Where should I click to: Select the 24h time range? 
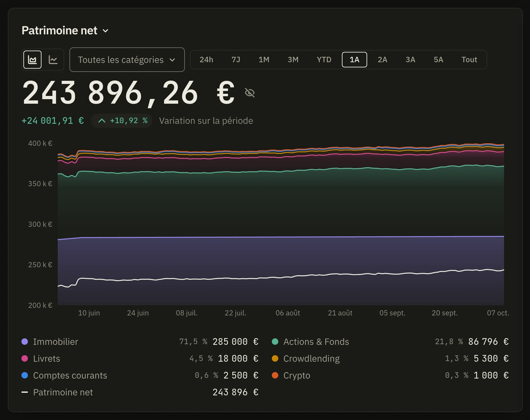[206, 60]
